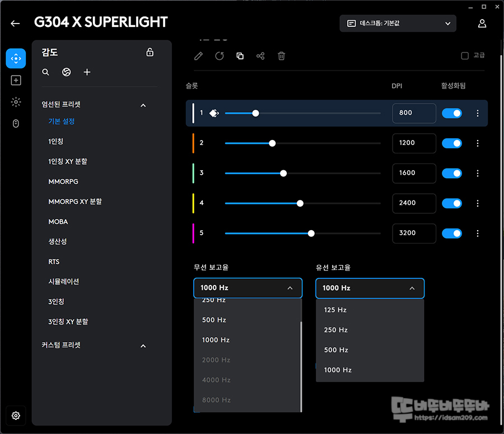Disable the 1200 DPI slot toggle

[x=451, y=143]
